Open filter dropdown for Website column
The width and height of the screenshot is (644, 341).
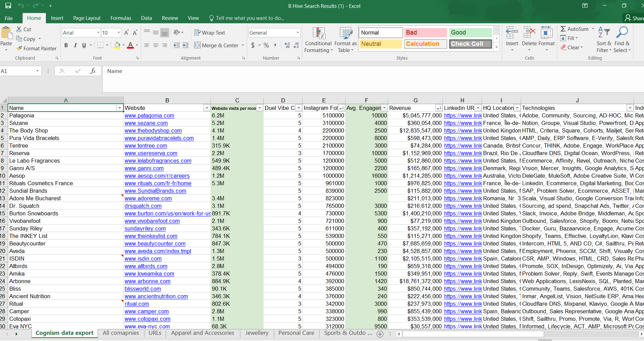coord(207,108)
